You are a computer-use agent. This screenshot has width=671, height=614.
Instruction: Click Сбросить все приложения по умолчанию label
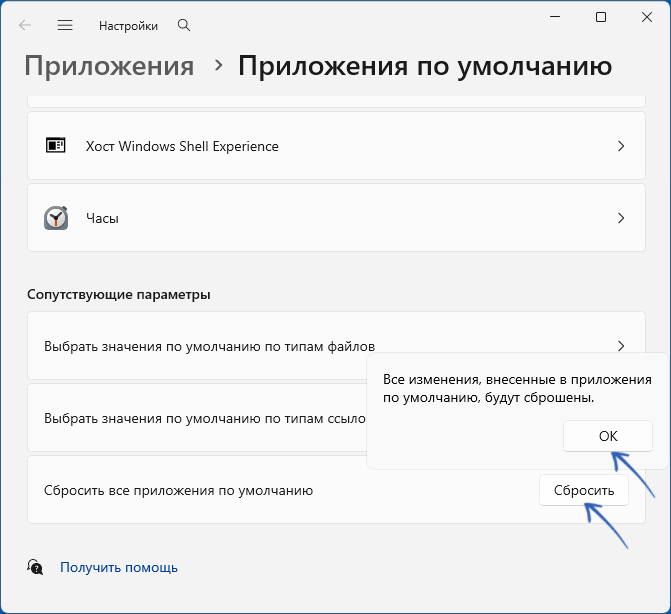coord(178,490)
